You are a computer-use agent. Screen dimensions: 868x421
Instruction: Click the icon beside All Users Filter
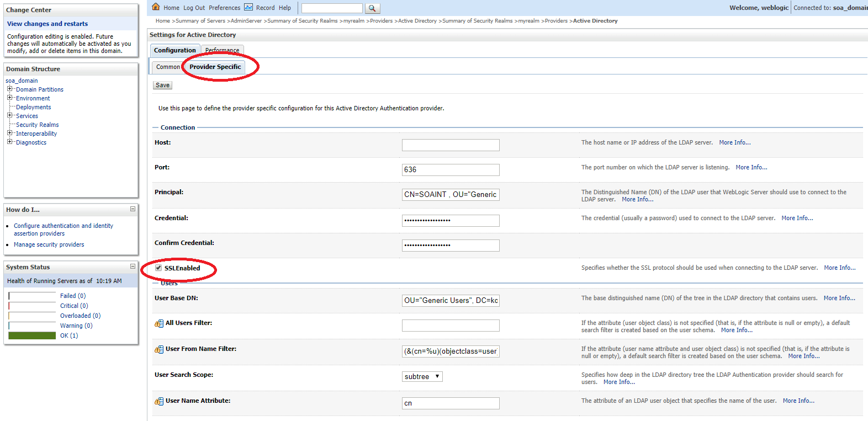pos(159,323)
